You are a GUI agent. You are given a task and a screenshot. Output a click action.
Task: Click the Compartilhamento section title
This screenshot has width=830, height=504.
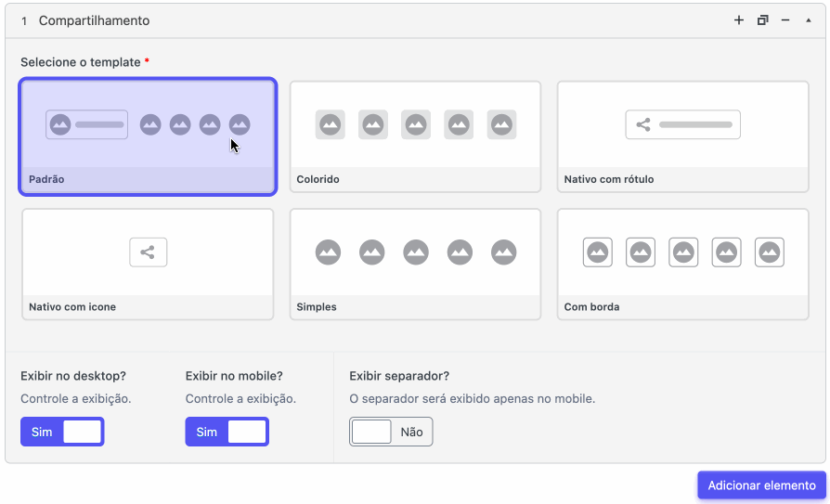click(94, 20)
